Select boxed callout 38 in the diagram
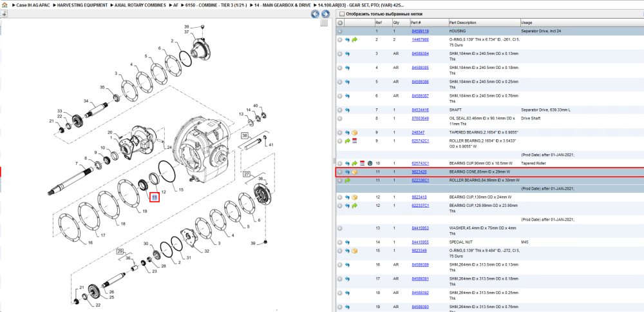Screen dimensions: 644x312 pos(245,135)
